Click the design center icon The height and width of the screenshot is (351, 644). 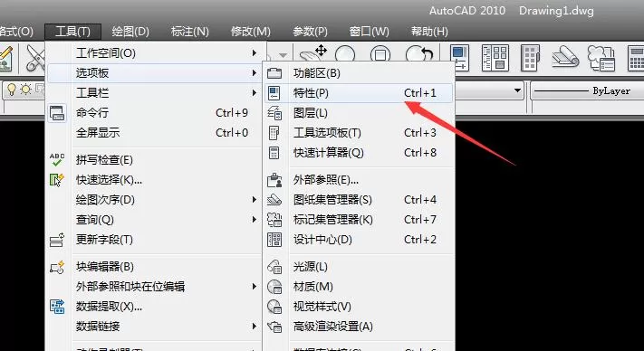pos(274,240)
